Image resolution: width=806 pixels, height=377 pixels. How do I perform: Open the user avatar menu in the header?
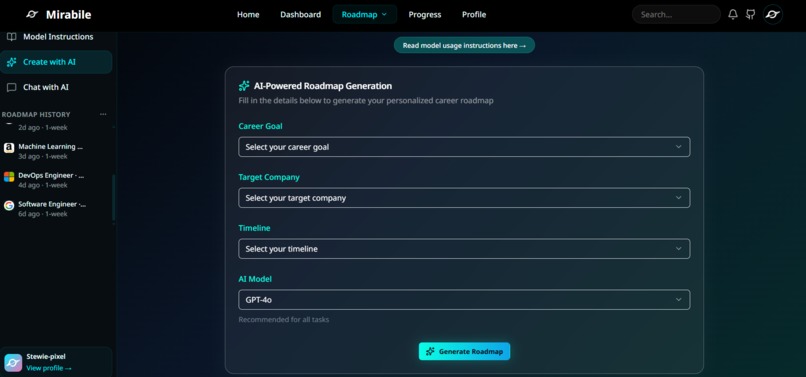(772, 14)
